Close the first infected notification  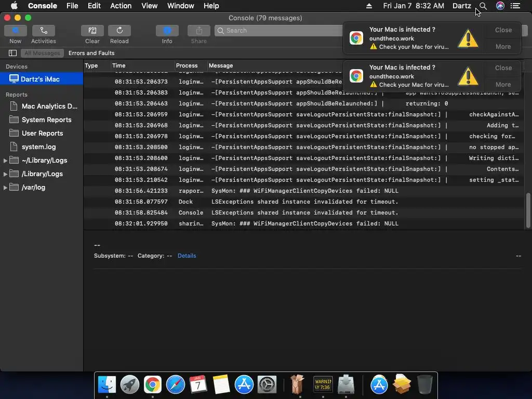(x=503, y=30)
